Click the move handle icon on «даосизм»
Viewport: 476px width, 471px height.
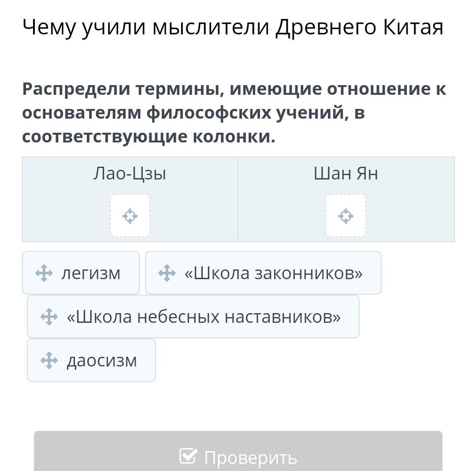coord(49,360)
